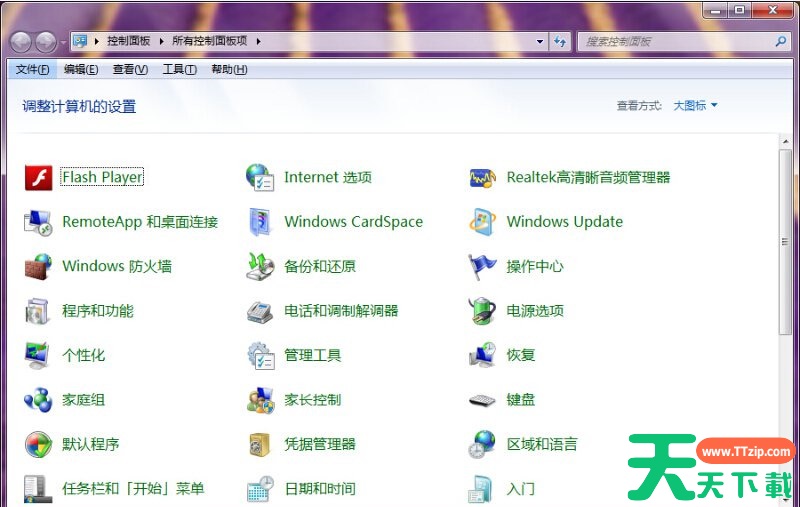
Task: Open the 操作中心 flag icon
Action: coord(482,267)
